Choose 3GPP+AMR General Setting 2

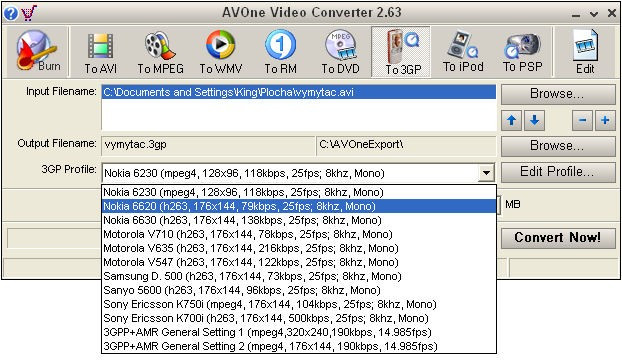click(x=299, y=346)
